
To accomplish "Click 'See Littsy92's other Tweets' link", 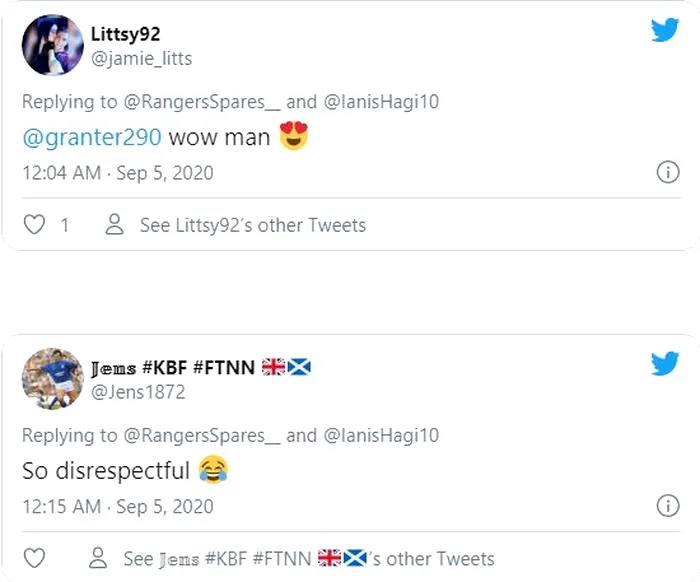I will click(252, 225).
